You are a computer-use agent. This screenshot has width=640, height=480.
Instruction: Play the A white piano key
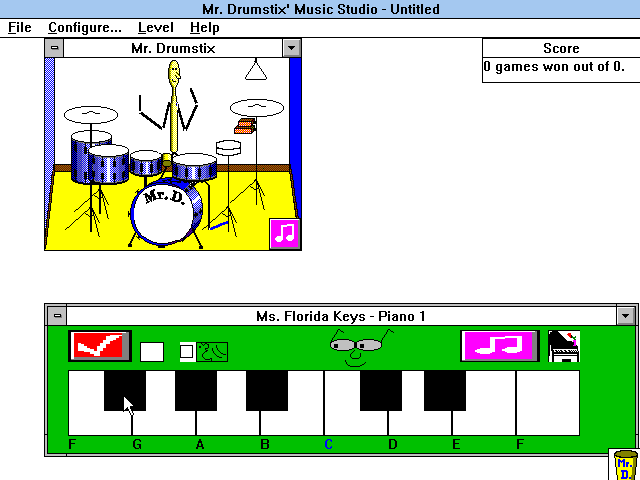[228, 422]
